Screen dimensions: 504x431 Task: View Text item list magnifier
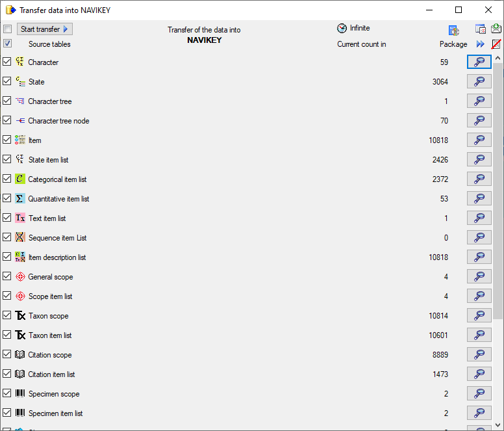click(479, 218)
